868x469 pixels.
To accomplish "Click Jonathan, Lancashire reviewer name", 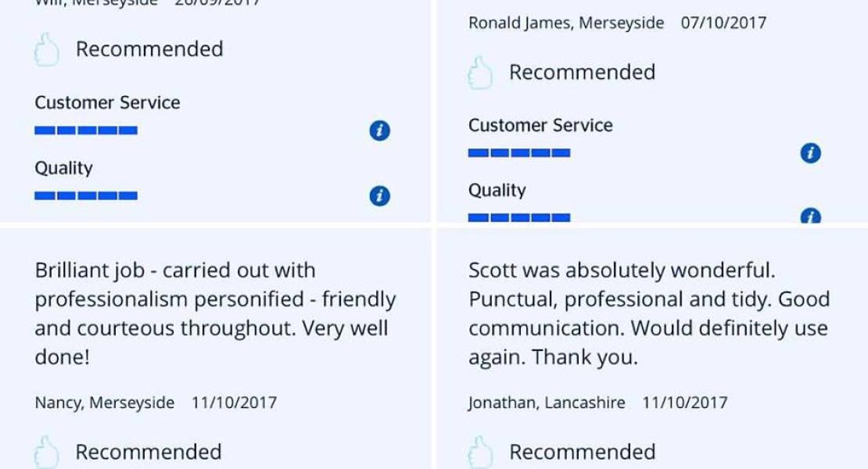I will (547, 403).
